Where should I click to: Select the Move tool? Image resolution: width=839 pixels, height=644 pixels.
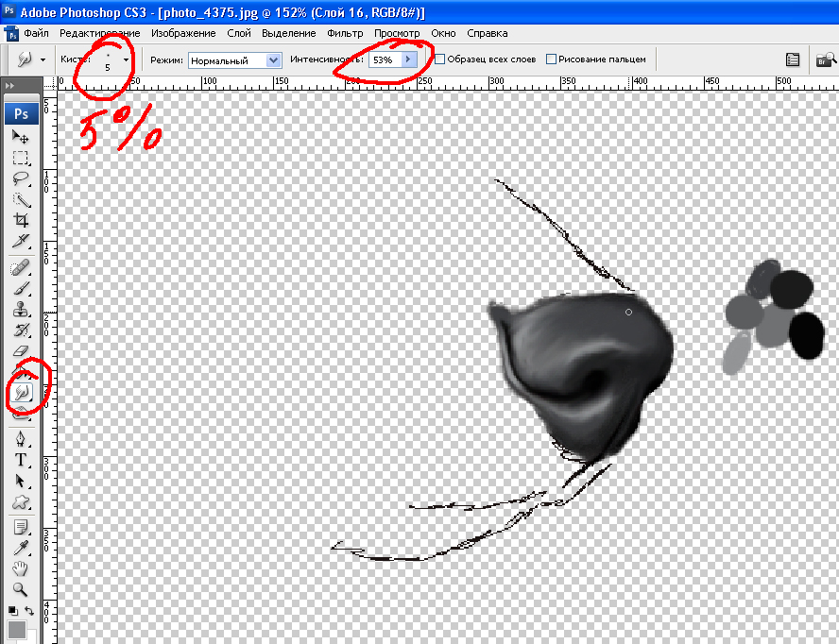click(x=21, y=137)
